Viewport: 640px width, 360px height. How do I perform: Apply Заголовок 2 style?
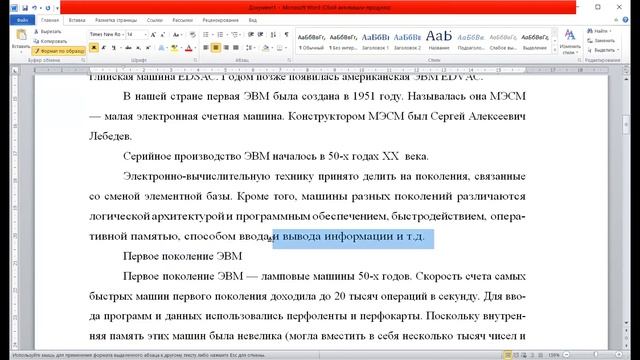coord(407,41)
